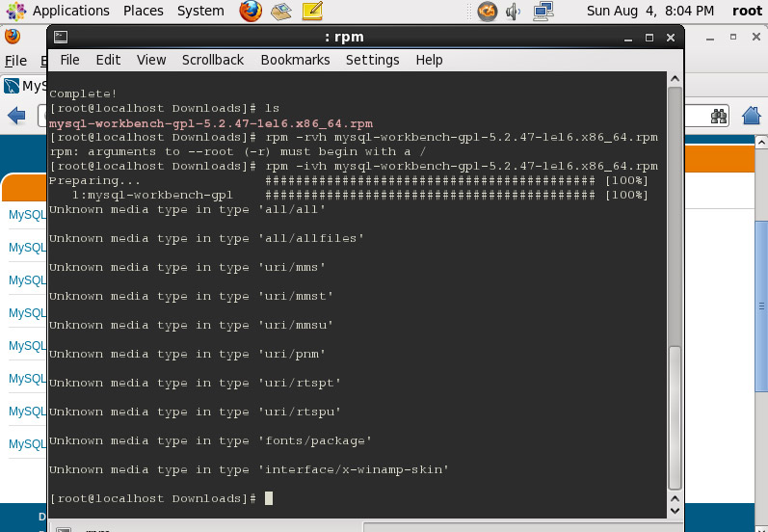
Task: Click the 'Preparing...' progress line
Action: pos(349,181)
